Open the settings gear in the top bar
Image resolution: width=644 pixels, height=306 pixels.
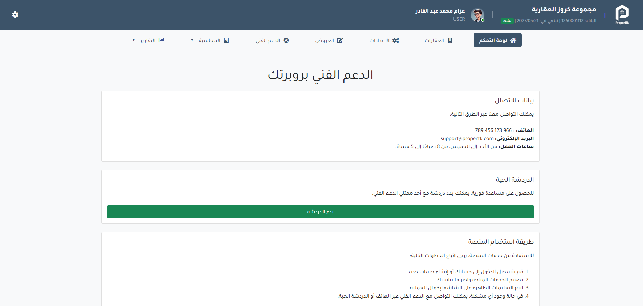15,15
